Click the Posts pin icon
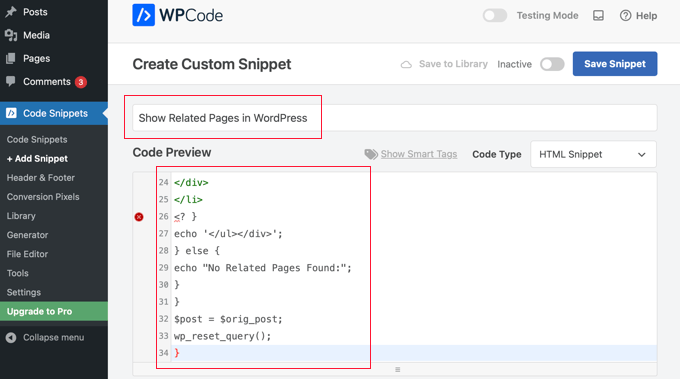680x379 pixels. tap(11, 12)
